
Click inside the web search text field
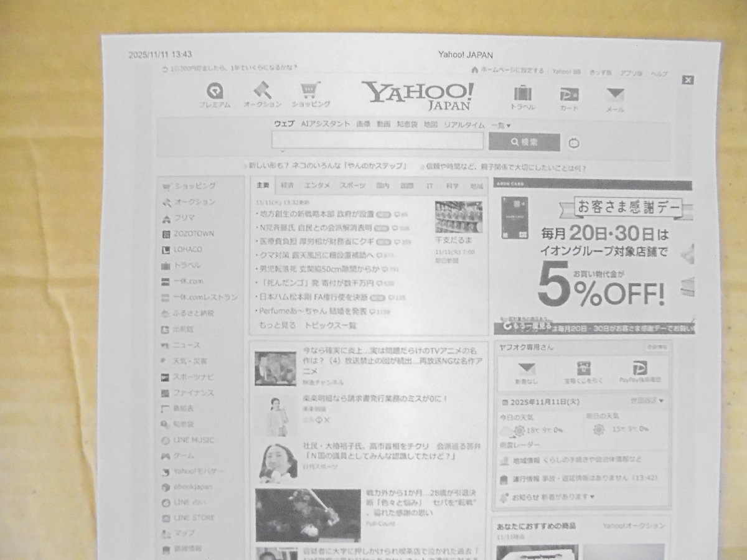(x=377, y=141)
